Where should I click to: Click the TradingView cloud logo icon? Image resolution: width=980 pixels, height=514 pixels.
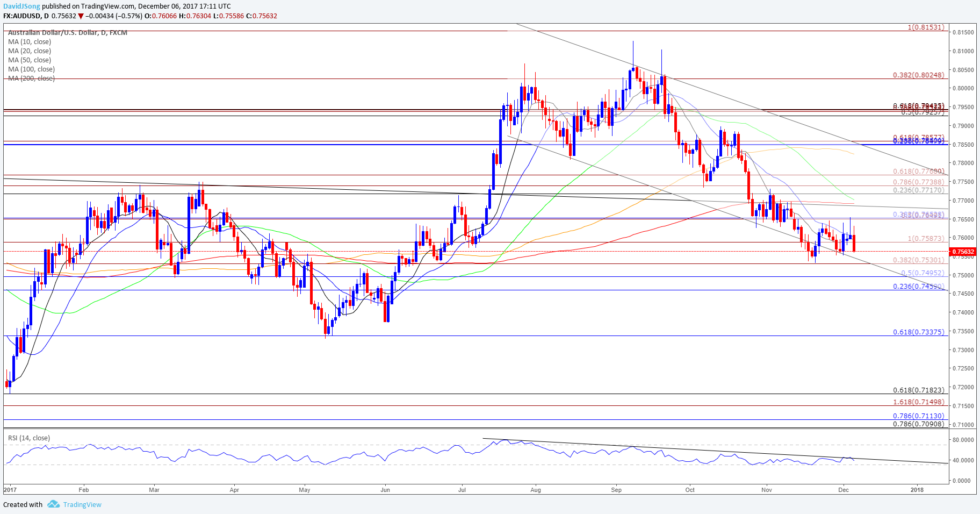(53, 504)
